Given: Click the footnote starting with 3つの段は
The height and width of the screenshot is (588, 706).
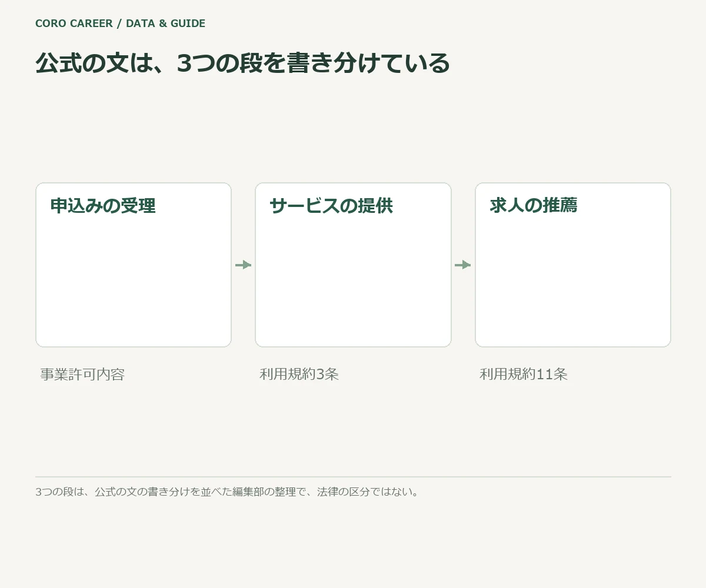Looking at the screenshot, I should [228, 492].
